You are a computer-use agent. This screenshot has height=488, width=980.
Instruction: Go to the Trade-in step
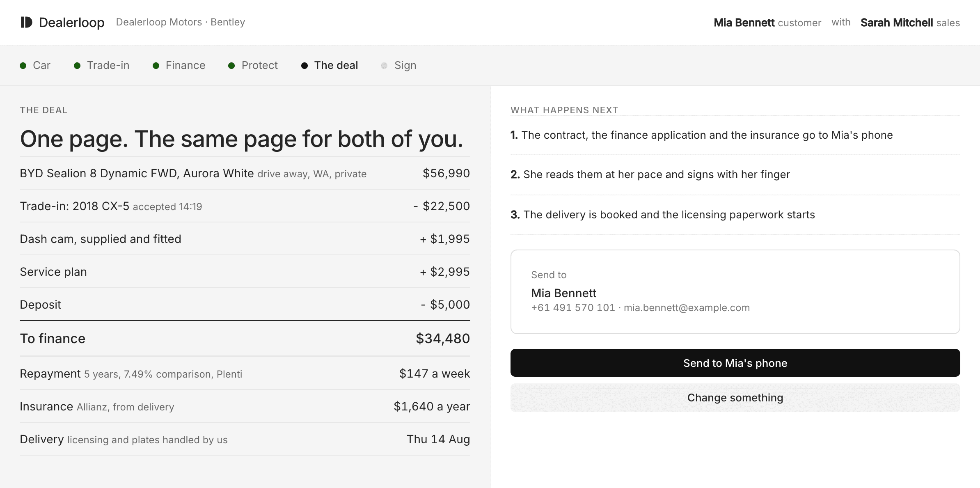pyautogui.click(x=102, y=65)
